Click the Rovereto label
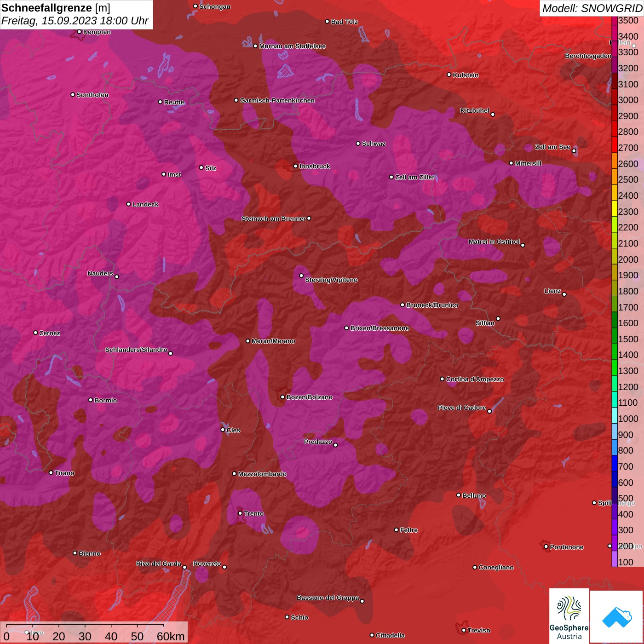Image resolution: width=644 pixels, height=644 pixels. point(207,563)
